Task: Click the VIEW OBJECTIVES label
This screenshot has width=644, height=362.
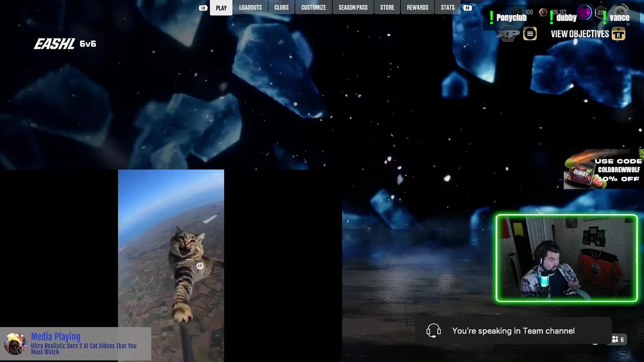Action: pos(580,34)
